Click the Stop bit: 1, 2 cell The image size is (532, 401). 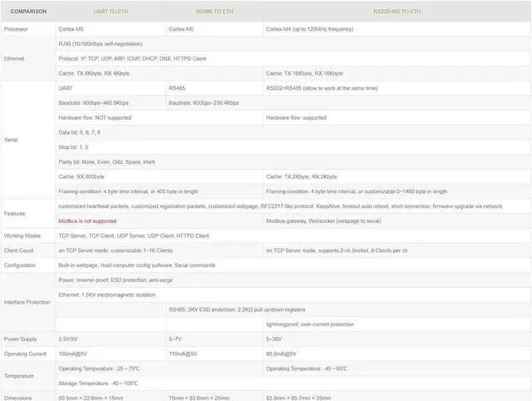pyautogui.click(x=293, y=147)
